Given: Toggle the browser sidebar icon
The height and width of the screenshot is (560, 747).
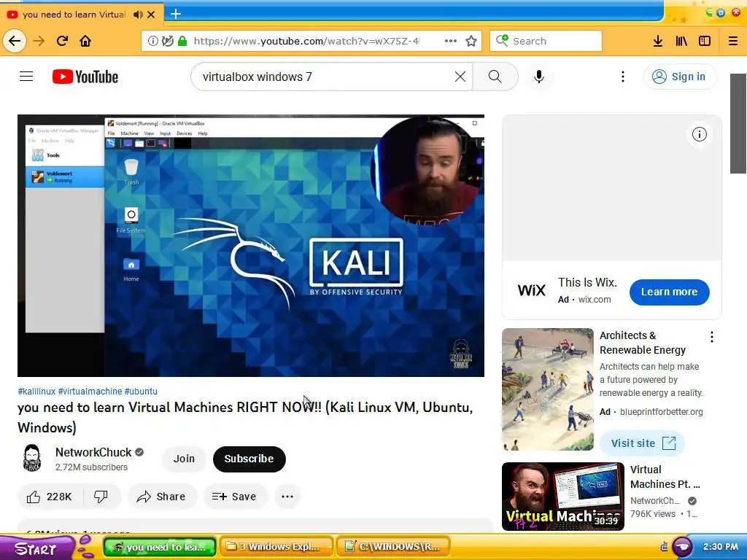Looking at the screenshot, I should pyautogui.click(x=705, y=41).
